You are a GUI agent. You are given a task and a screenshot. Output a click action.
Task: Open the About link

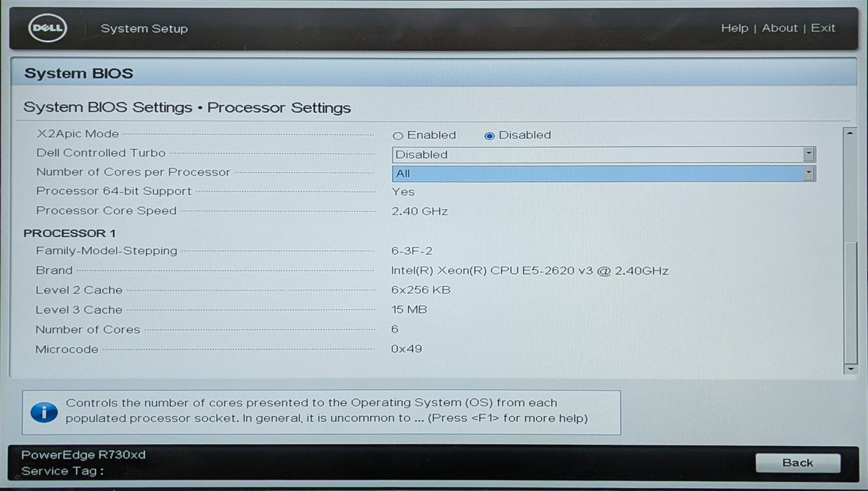click(780, 28)
